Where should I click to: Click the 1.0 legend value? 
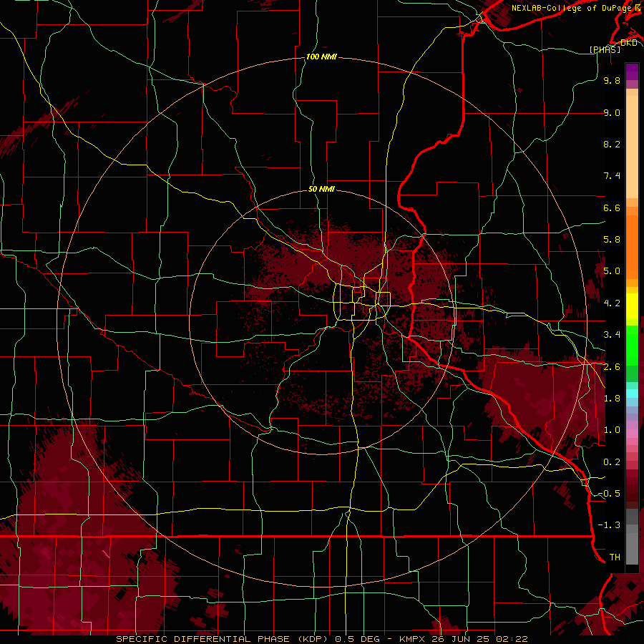coord(612,430)
